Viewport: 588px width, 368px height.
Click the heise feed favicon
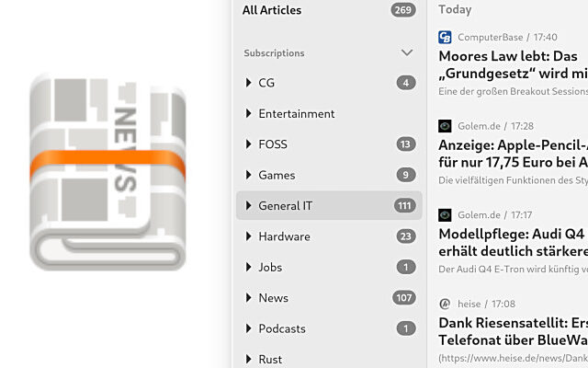445,304
